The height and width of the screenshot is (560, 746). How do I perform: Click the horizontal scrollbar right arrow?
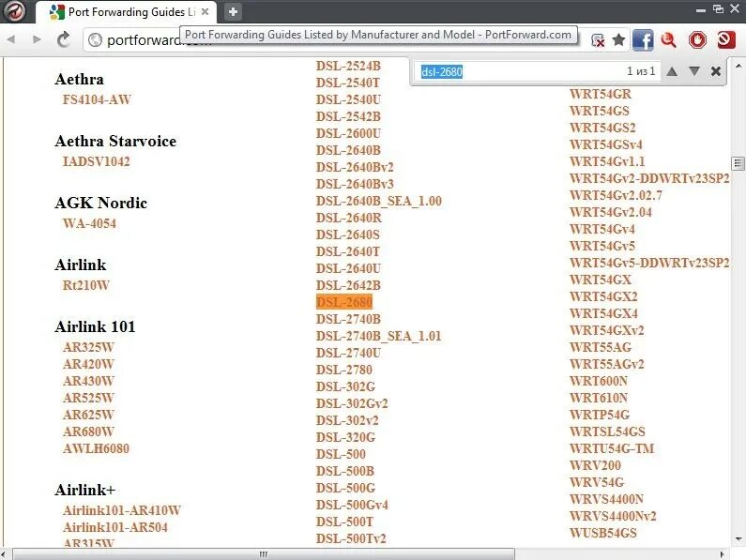point(723,554)
